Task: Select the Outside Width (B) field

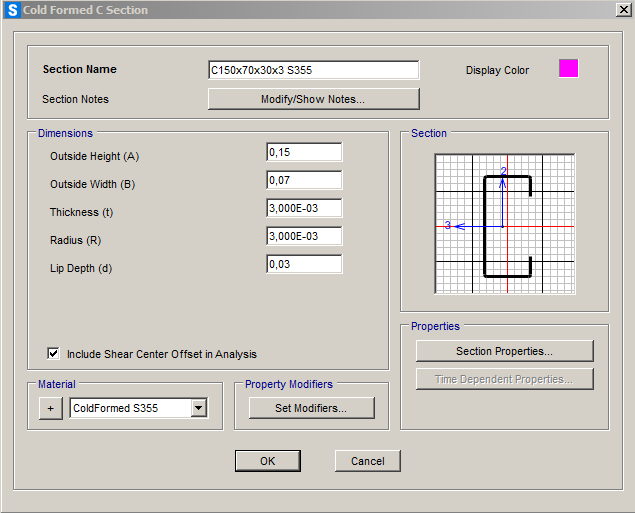Action: (x=304, y=180)
